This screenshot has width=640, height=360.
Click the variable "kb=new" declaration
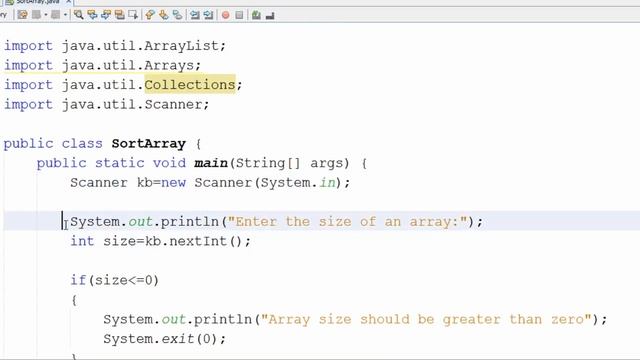pyautogui.click(x=161, y=182)
